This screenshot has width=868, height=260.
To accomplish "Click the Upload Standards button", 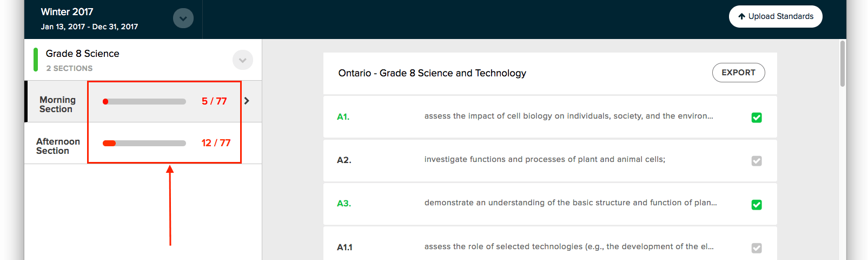I will (776, 16).
